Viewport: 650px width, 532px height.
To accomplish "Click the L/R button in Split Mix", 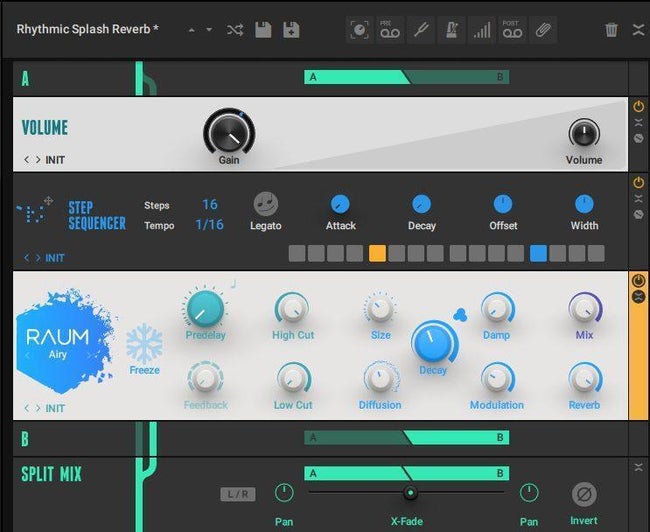I will click(x=238, y=494).
